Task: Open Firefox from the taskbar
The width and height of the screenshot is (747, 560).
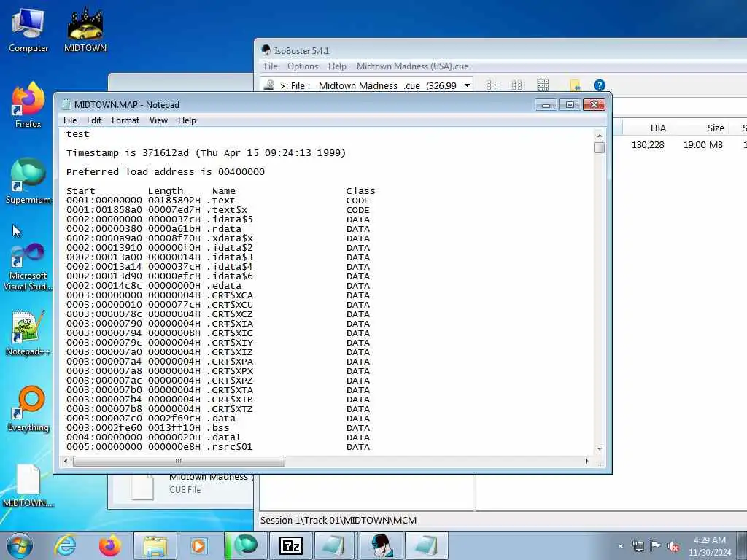Action: [109, 545]
